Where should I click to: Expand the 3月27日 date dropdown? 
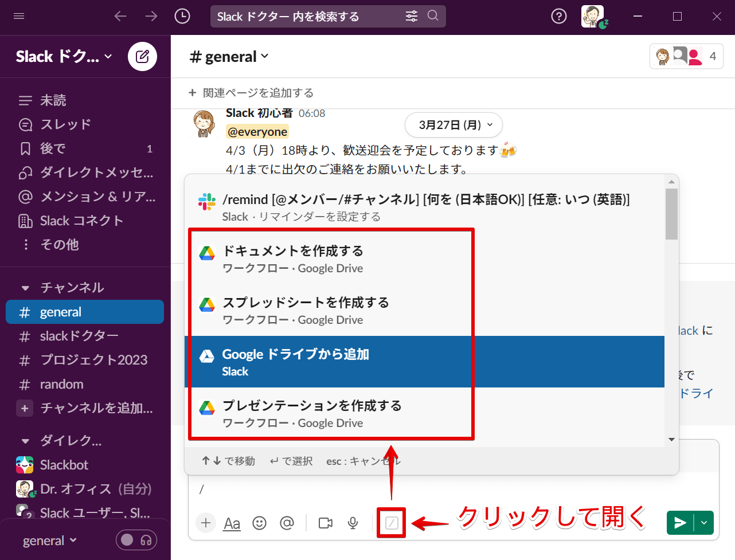pos(453,125)
